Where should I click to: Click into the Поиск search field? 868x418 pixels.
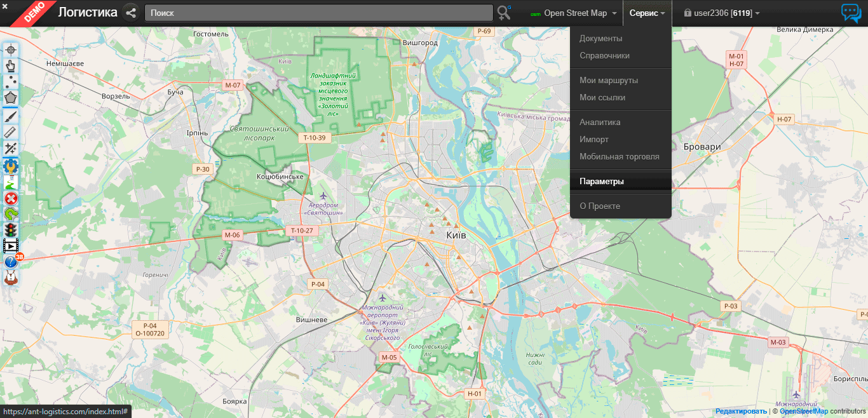coord(318,13)
